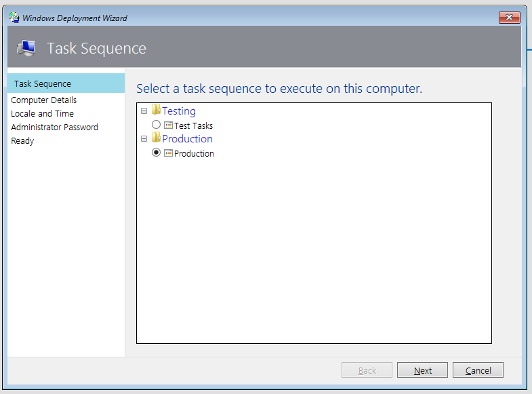Cancel the deployment wizard
The height and width of the screenshot is (394, 532).
(478, 370)
